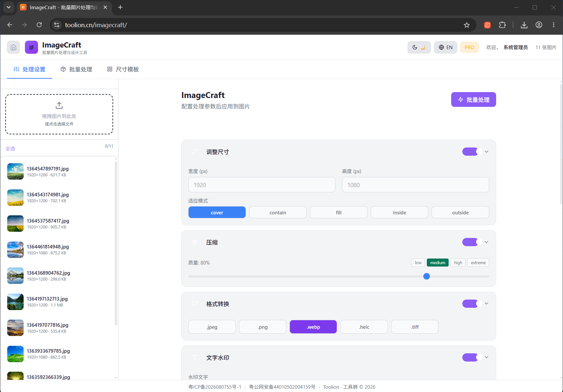
Task: Disable the 格式转换 toggle switch
Action: click(472, 304)
